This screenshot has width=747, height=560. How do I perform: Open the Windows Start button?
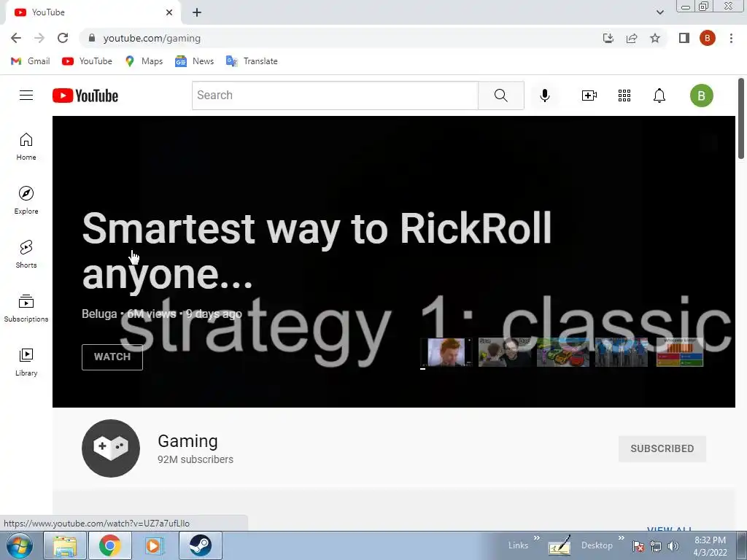[x=19, y=545]
